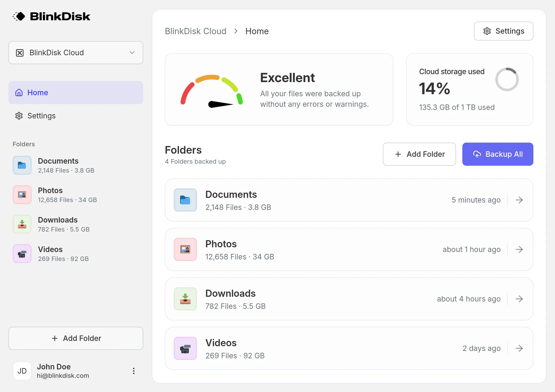Click the JD avatar circle
555x392 pixels.
(22, 371)
